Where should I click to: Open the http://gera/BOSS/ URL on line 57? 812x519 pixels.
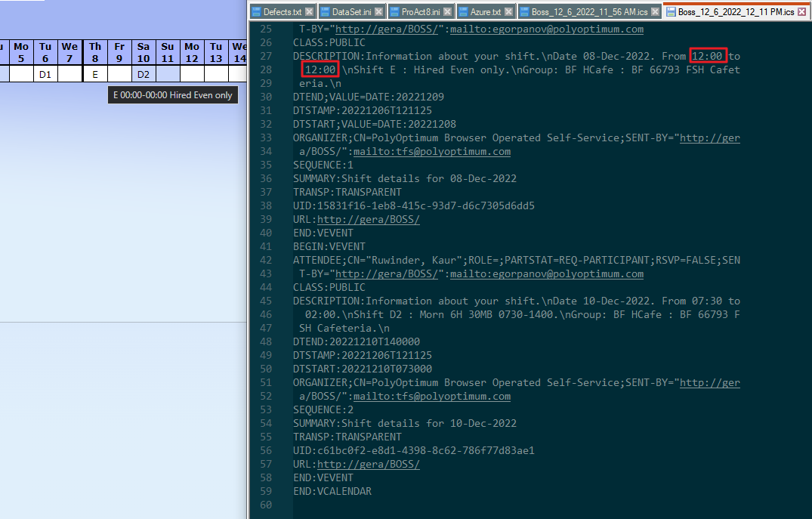pyautogui.click(x=368, y=465)
